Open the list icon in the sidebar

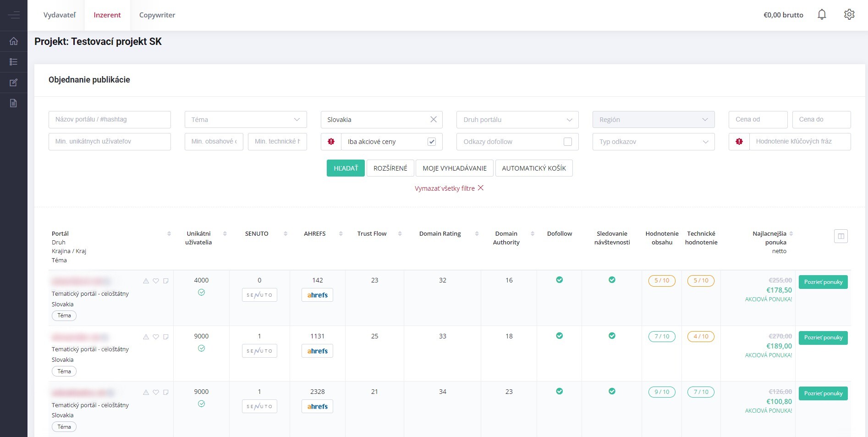(14, 62)
